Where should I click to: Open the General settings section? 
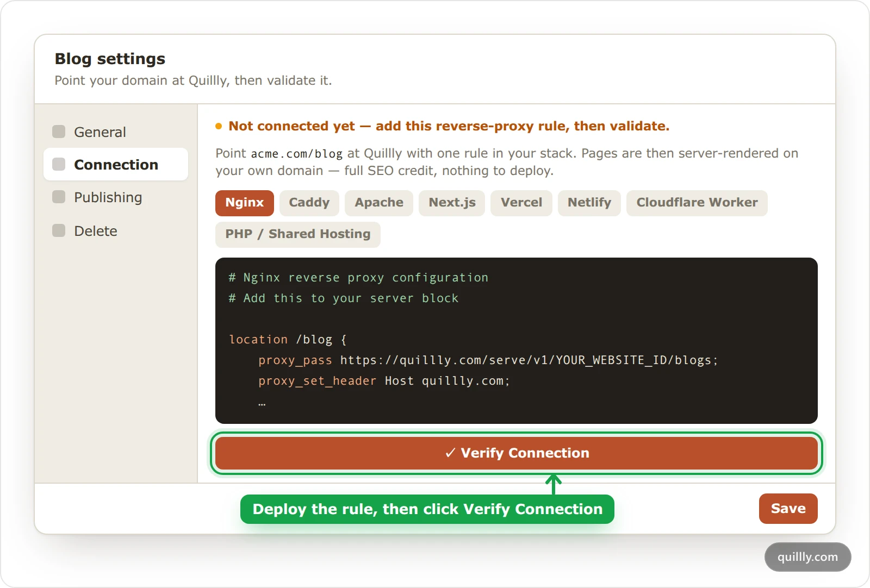[x=115, y=132]
